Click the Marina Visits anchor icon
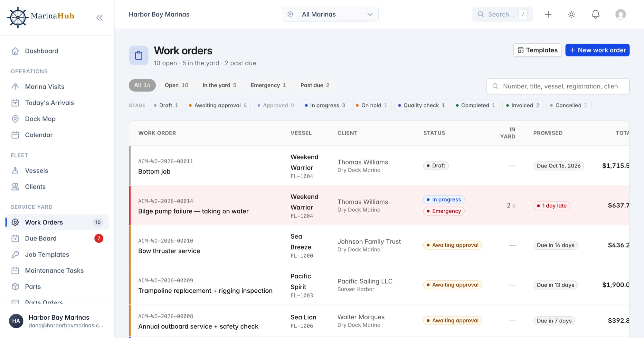 click(15, 87)
